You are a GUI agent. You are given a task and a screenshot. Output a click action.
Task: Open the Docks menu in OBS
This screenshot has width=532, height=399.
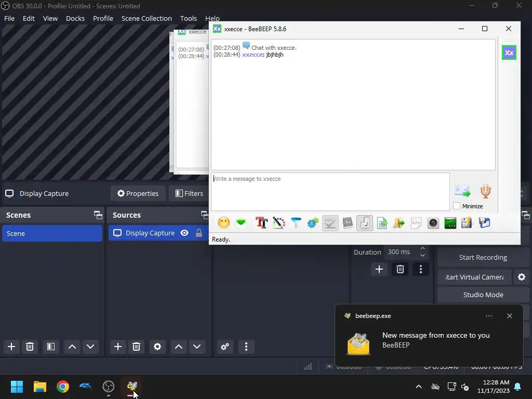pyautogui.click(x=75, y=18)
